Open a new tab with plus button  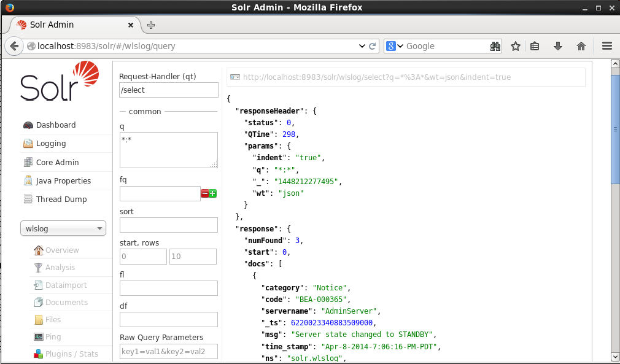(x=150, y=25)
